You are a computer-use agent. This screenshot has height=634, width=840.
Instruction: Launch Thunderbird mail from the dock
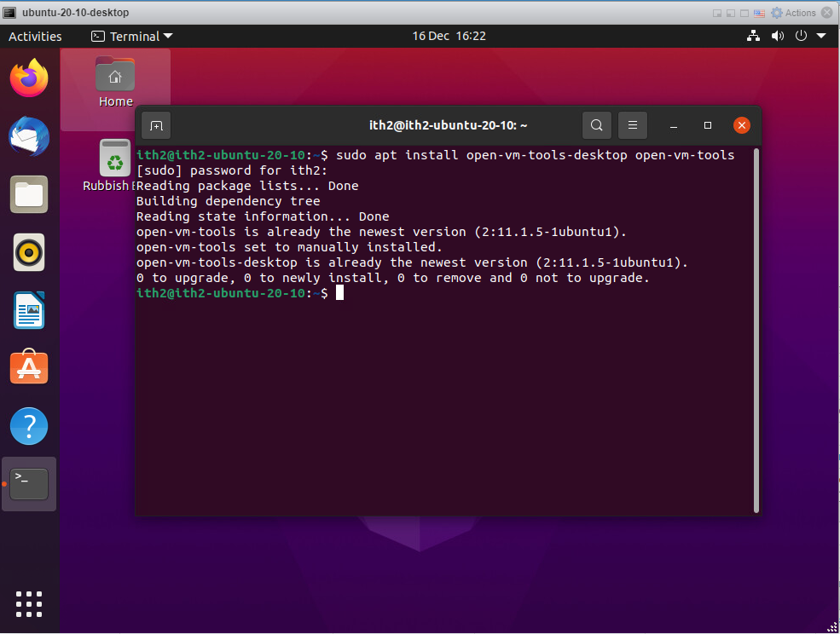click(29, 136)
